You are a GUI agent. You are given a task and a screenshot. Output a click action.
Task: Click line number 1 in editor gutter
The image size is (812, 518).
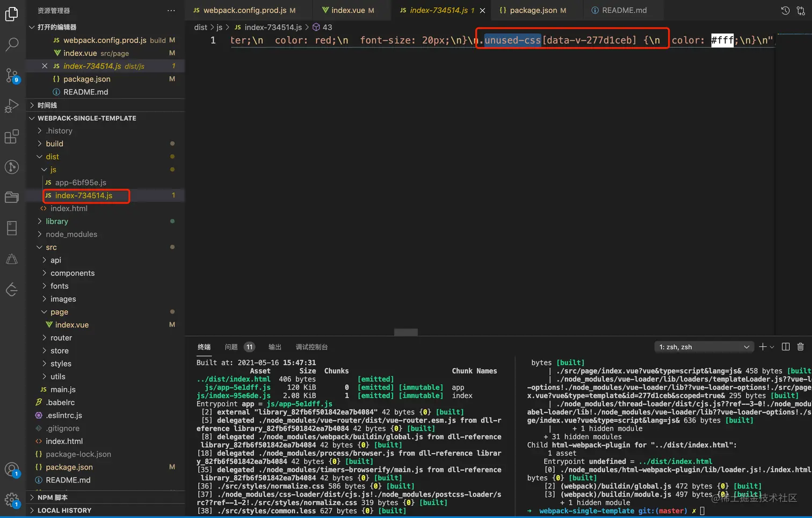click(213, 40)
